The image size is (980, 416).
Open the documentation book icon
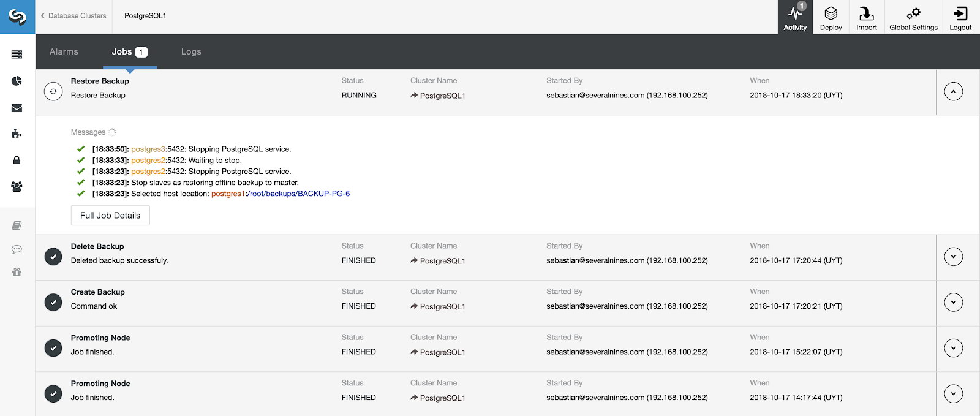tap(17, 225)
